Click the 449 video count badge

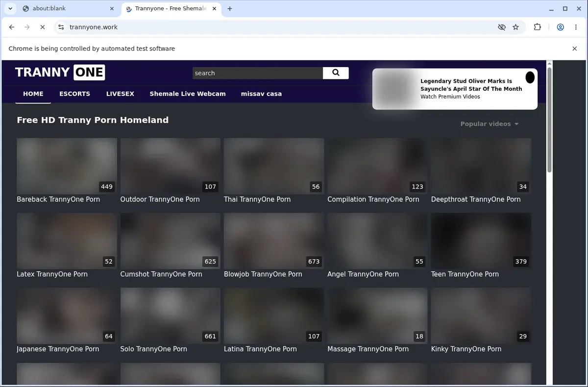click(107, 187)
